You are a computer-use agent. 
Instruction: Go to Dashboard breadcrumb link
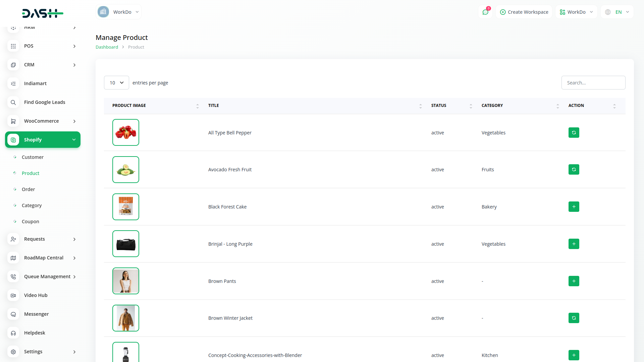click(107, 47)
